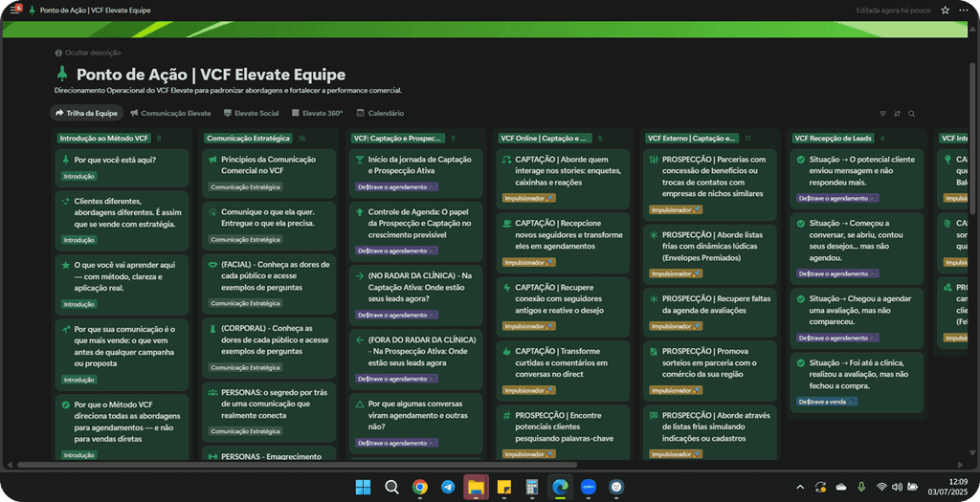980x502 pixels.
Task: Open the 'Situação → Chegou a agendar uma avaliação' card
Action: tap(857, 317)
